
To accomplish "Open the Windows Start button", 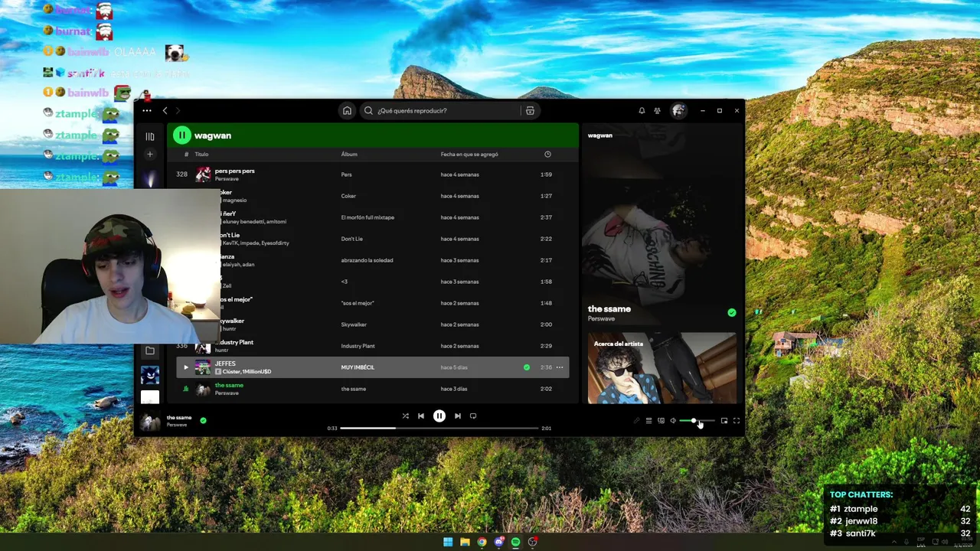I will tap(448, 542).
